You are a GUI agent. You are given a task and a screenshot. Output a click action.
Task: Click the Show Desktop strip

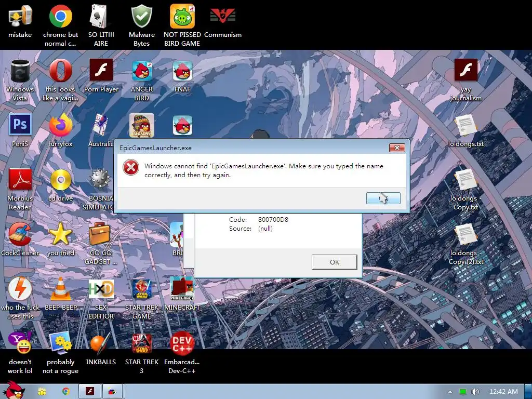(528, 392)
